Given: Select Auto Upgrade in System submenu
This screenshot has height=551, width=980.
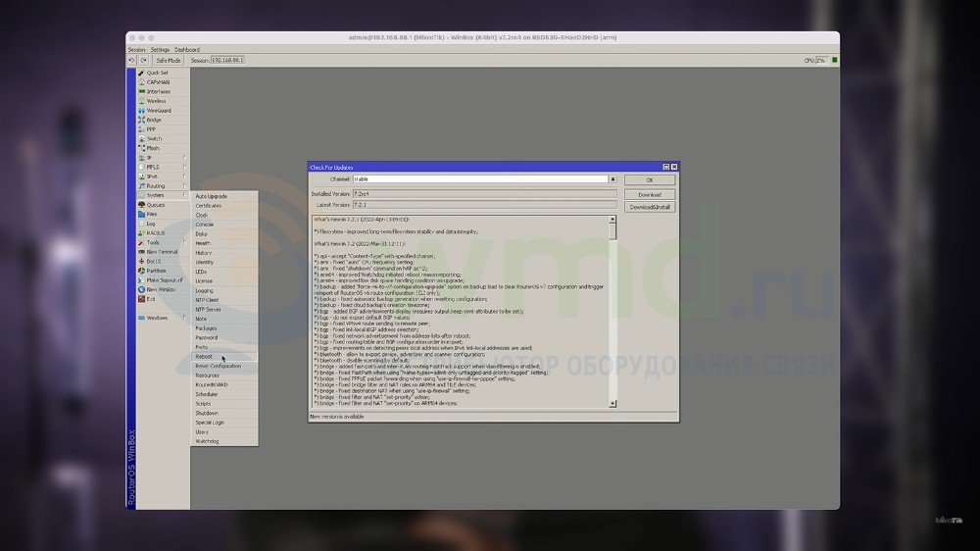Looking at the screenshot, I should 223,196.
